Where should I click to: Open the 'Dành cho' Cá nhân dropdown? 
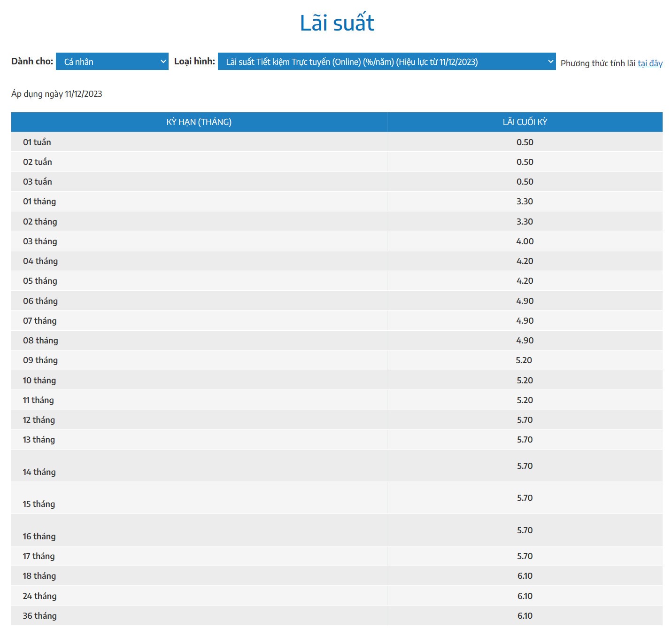(x=112, y=62)
